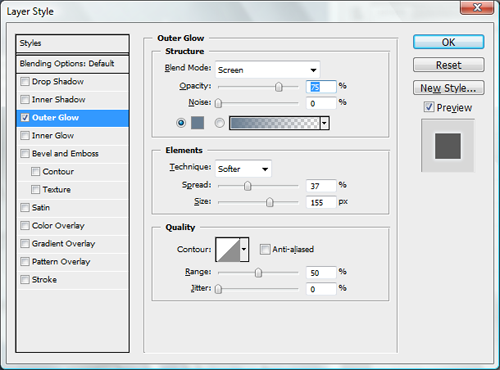Toggle the Preview checkbox

click(x=429, y=107)
